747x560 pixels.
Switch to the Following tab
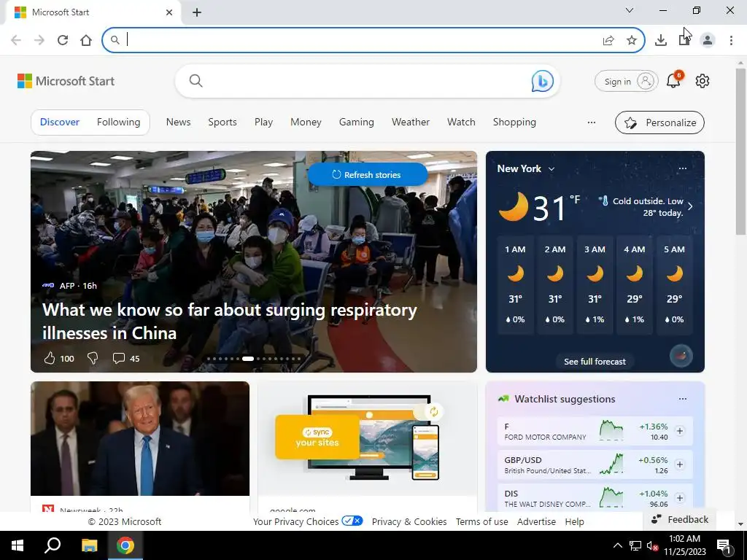point(119,122)
